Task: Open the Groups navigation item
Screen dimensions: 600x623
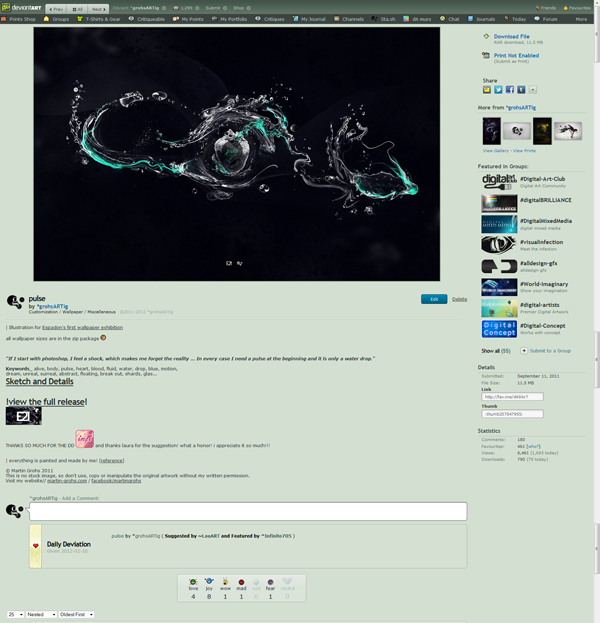Action: (x=56, y=19)
